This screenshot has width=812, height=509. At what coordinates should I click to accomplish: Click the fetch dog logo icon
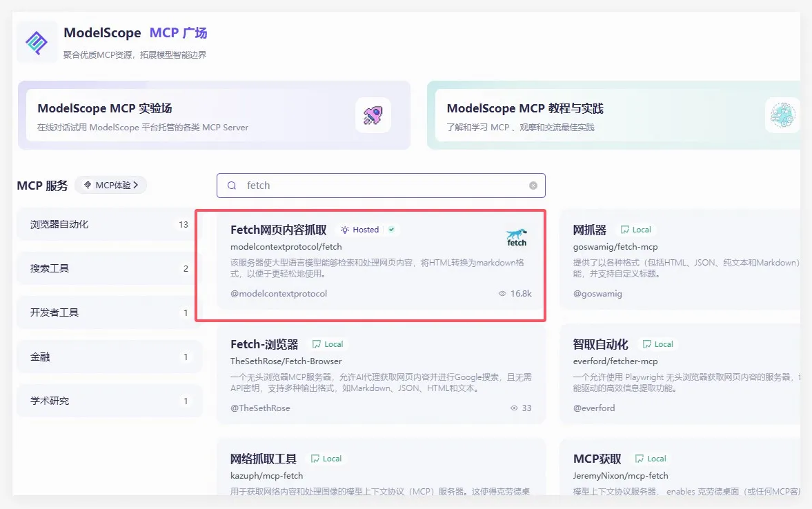[x=516, y=237]
